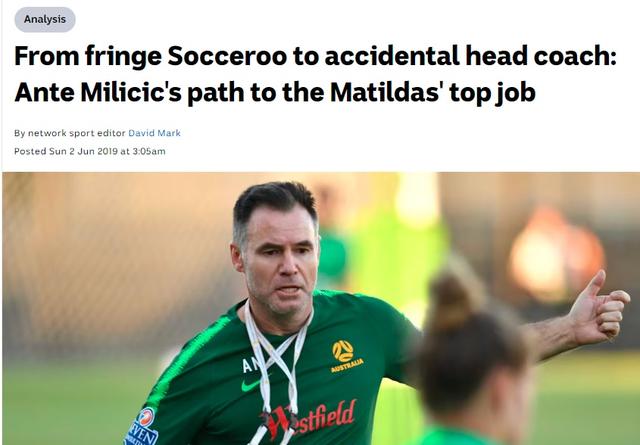Click the white AN initials on the shirt
The image size is (640, 445).
[x=249, y=365]
